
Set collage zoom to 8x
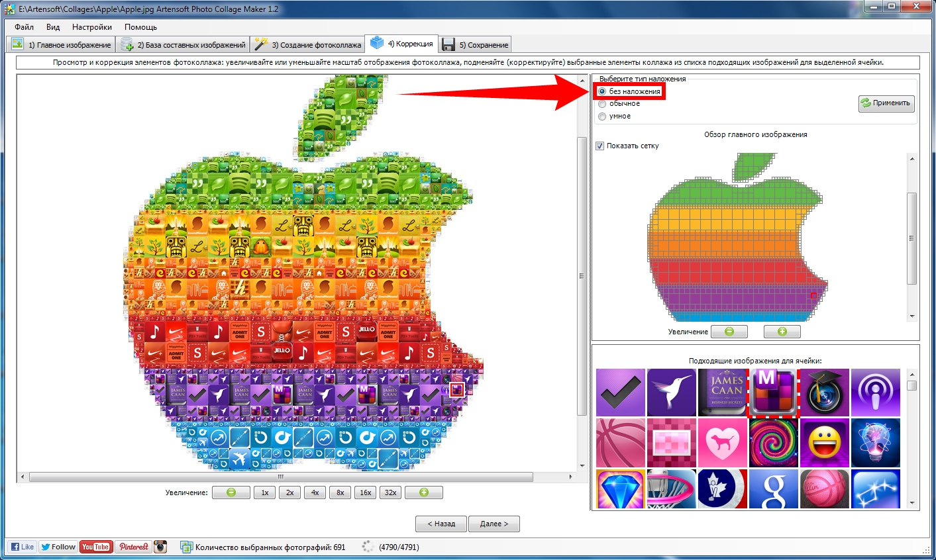[340, 492]
